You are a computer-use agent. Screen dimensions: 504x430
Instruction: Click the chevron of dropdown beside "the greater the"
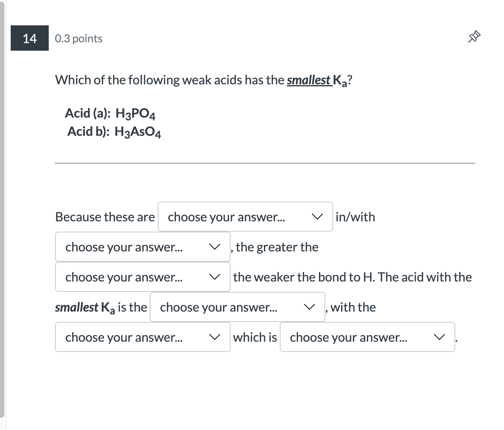[x=214, y=247]
